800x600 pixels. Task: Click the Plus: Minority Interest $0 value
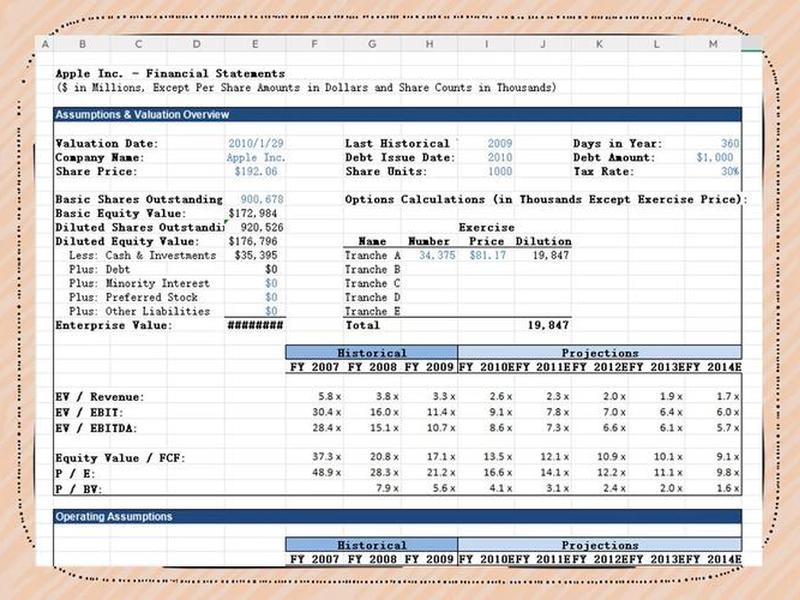tap(271, 284)
